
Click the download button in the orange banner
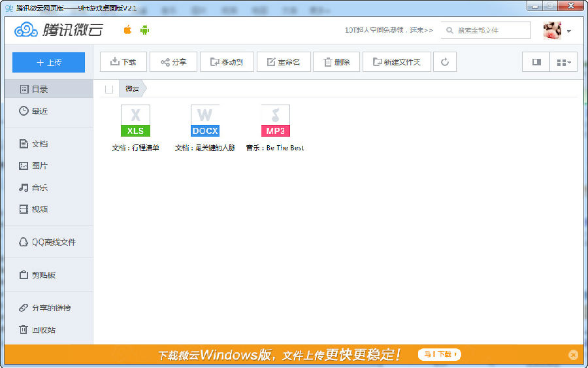click(x=439, y=354)
